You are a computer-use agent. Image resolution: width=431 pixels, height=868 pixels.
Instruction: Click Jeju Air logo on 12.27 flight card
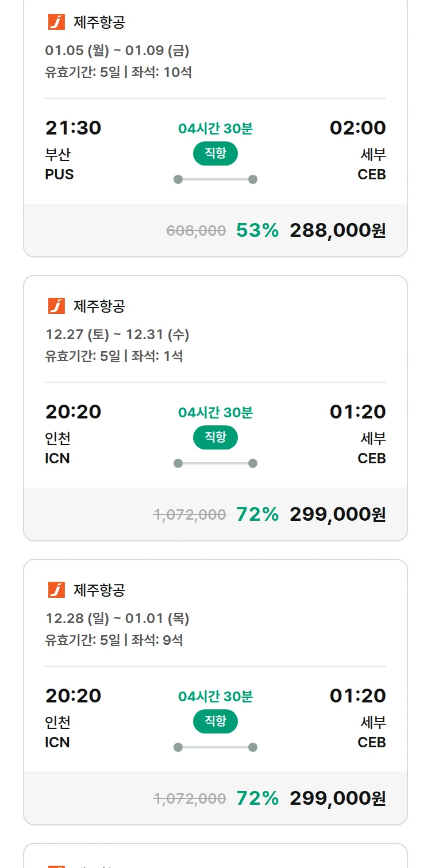tap(56, 306)
